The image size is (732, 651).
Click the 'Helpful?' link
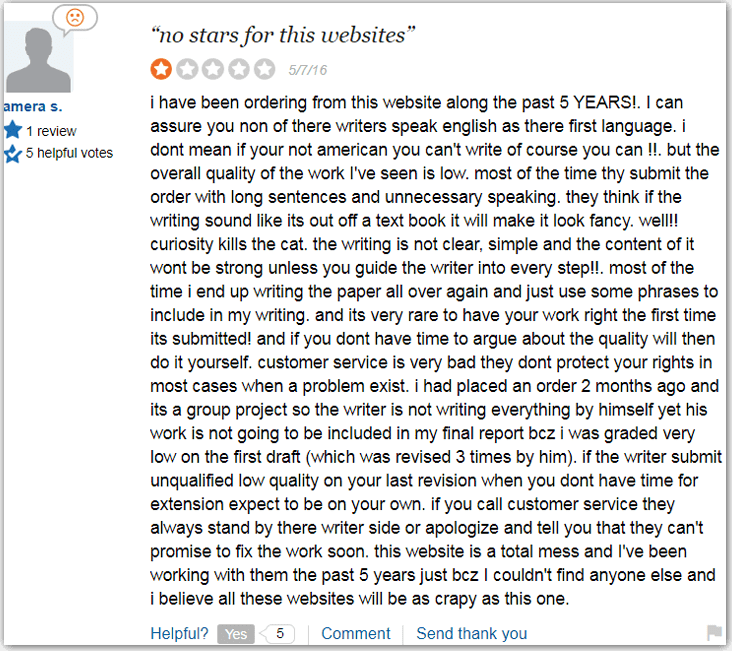(179, 633)
